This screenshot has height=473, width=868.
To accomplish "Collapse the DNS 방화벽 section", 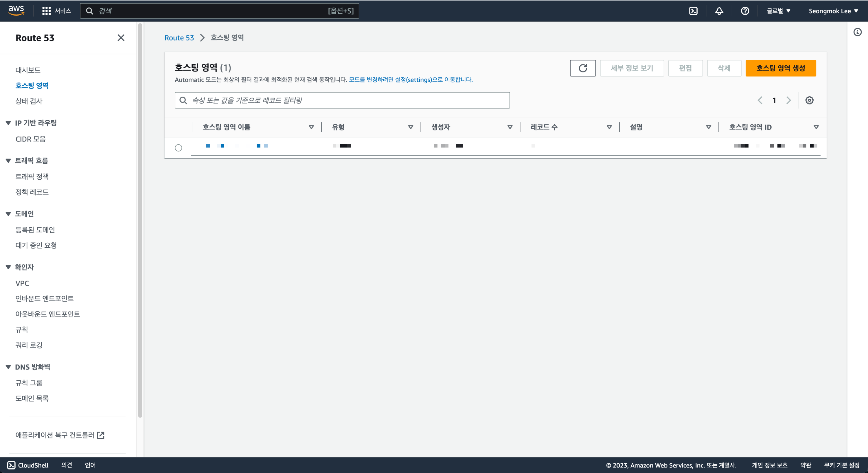I will tap(8, 367).
